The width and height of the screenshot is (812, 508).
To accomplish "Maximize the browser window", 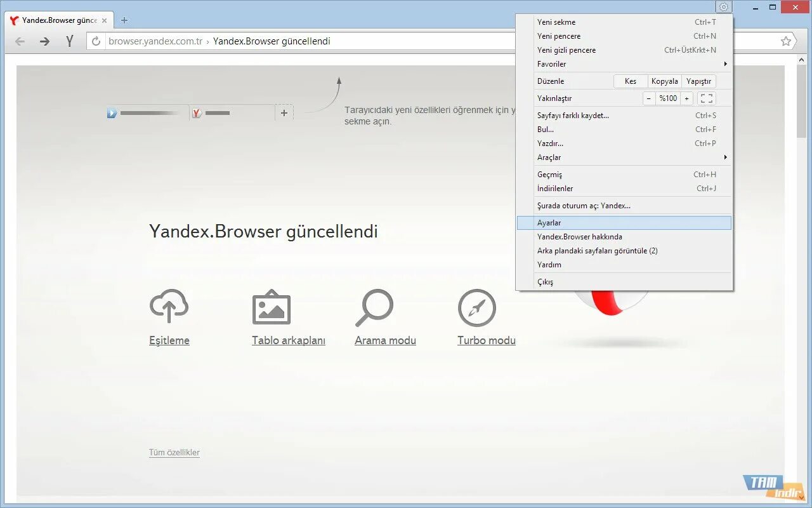I will click(772, 7).
